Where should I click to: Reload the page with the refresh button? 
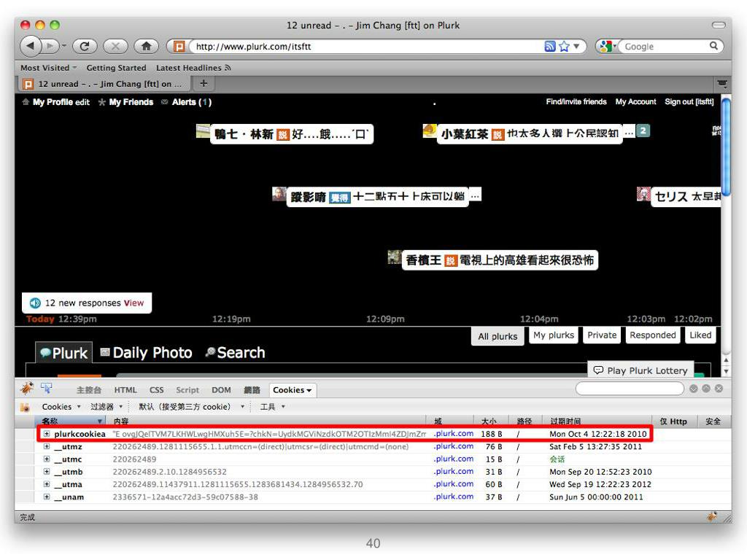[85, 46]
